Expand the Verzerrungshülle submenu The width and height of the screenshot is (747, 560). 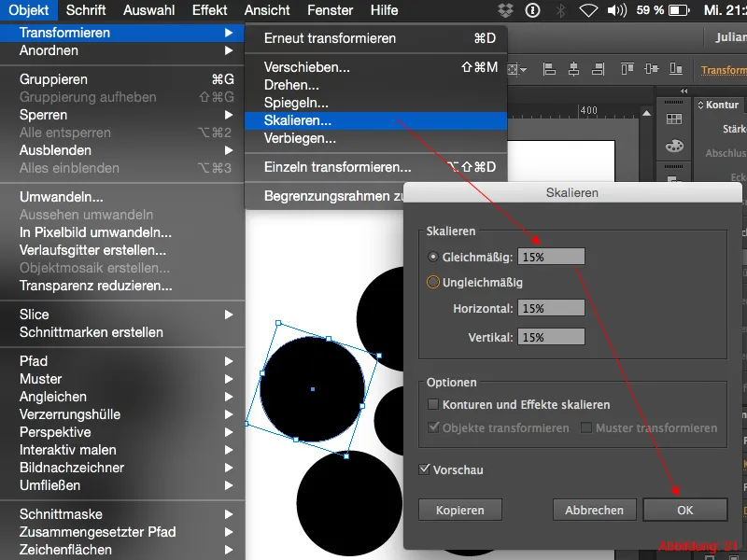click(x=229, y=414)
